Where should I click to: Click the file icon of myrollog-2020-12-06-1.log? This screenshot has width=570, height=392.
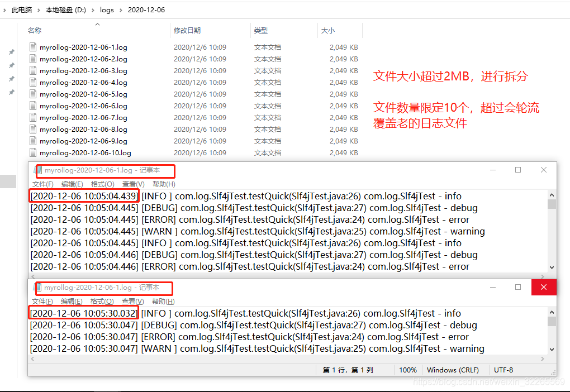[33, 47]
